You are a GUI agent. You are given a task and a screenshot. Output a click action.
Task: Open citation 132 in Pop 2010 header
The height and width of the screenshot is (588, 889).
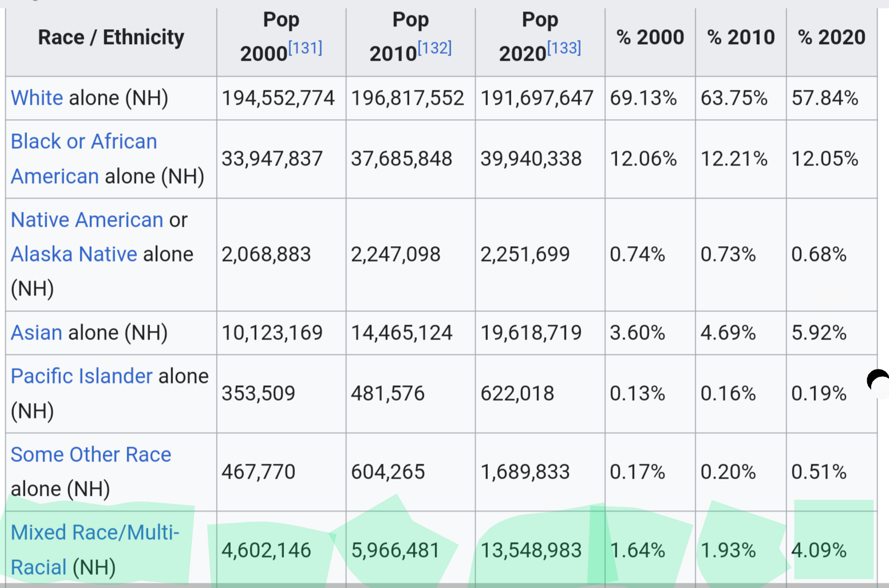(434, 48)
